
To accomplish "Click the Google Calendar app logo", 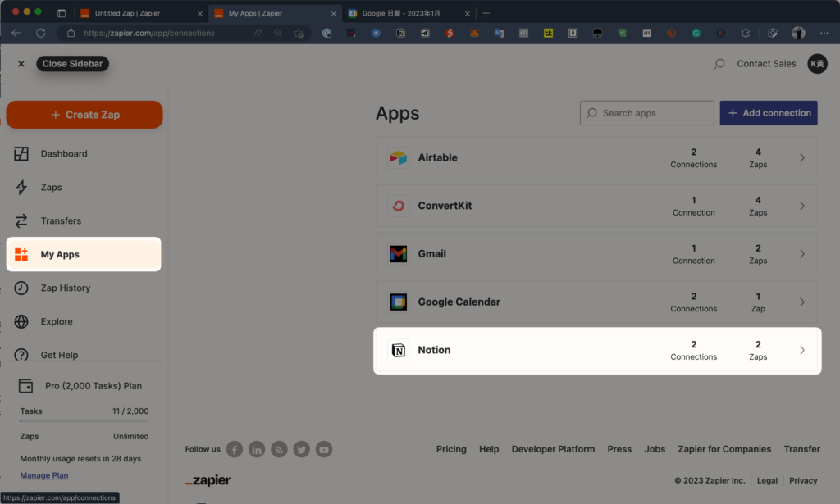I will 398,302.
